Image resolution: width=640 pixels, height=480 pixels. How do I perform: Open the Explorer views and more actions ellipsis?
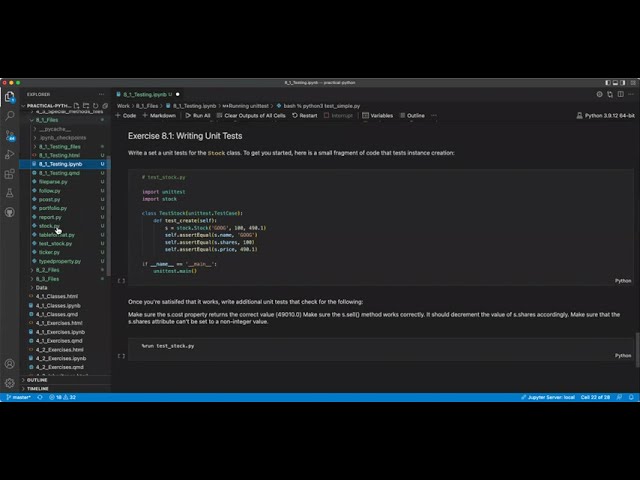[x=101, y=94]
